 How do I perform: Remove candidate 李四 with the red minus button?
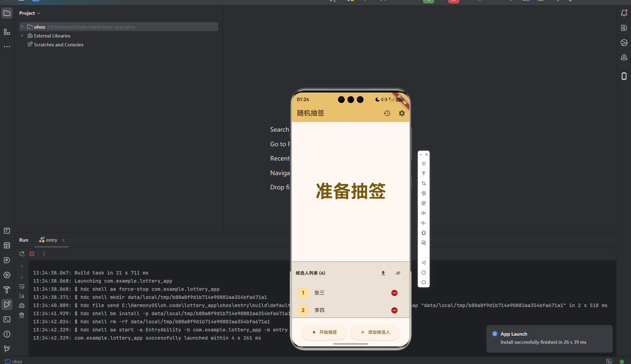[x=394, y=310]
